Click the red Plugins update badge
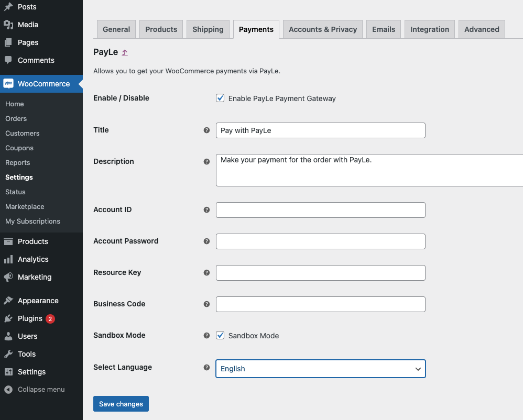Screen dimensions: 523x420 pyautogui.click(x=50, y=319)
